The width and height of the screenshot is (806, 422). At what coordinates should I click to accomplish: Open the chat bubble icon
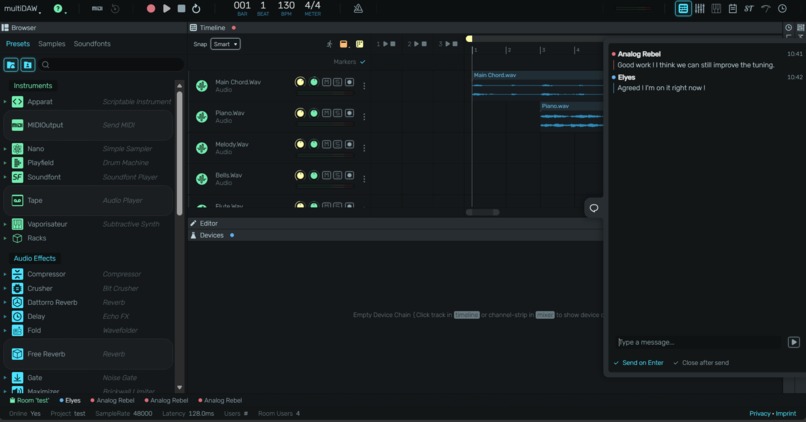coord(594,208)
